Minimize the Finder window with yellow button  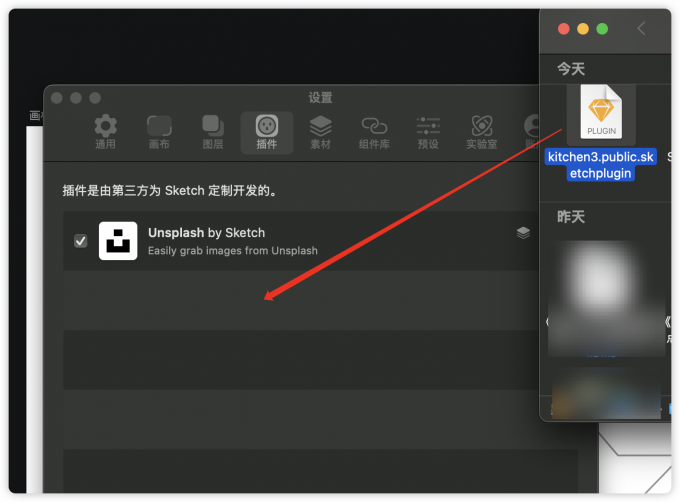click(x=583, y=29)
